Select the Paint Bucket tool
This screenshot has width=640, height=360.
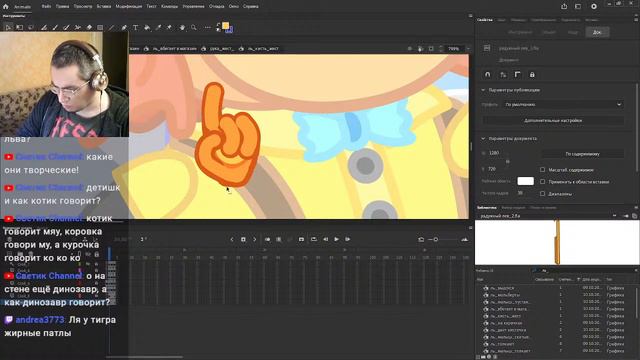tap(147, 27)
